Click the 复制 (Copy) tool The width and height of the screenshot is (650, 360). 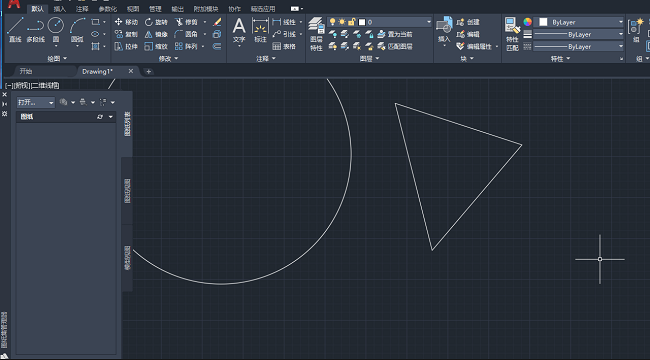[126, 34]
